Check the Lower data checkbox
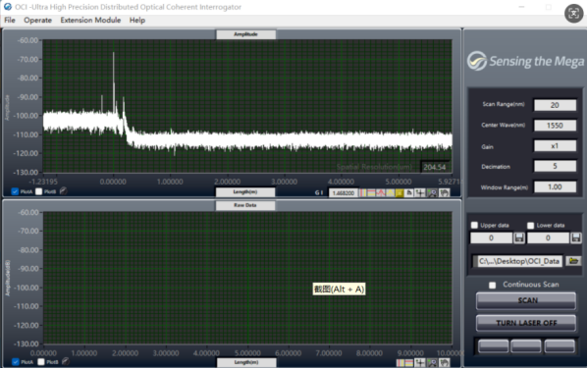 (x=530, y=226)
